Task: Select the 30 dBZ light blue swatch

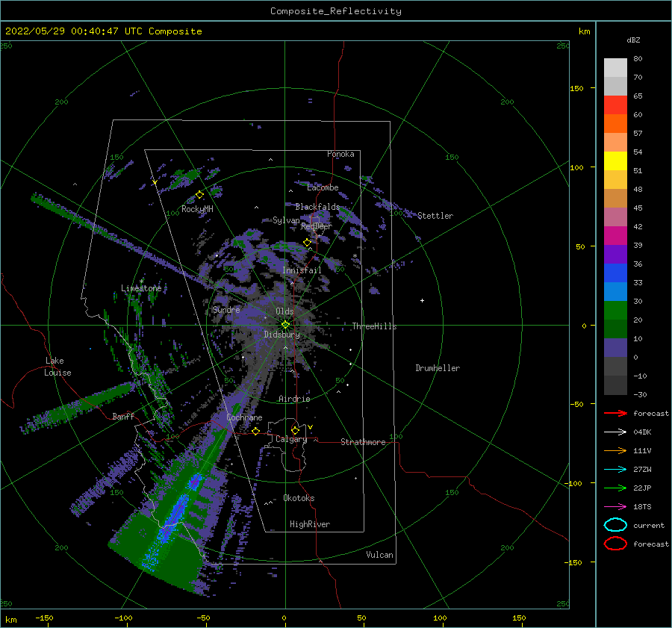Action: (615, 292)
